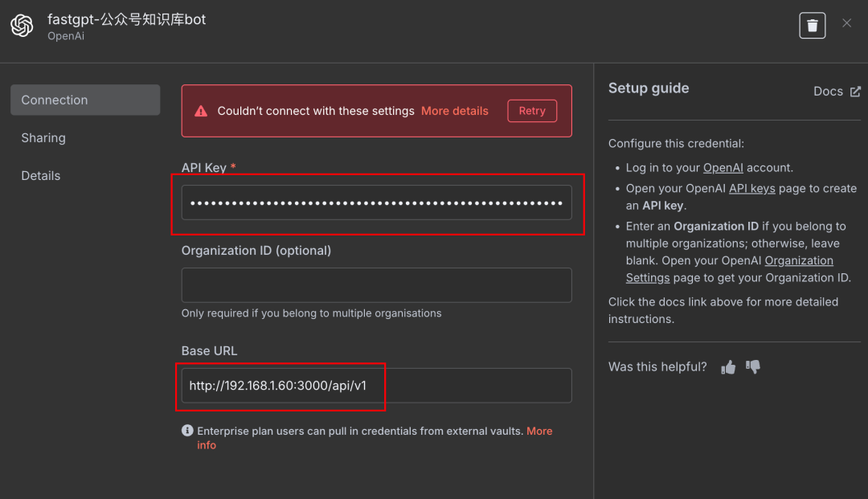
Task: Close the credential dialog
Action: pyautogui.click(x=846, y=23)
